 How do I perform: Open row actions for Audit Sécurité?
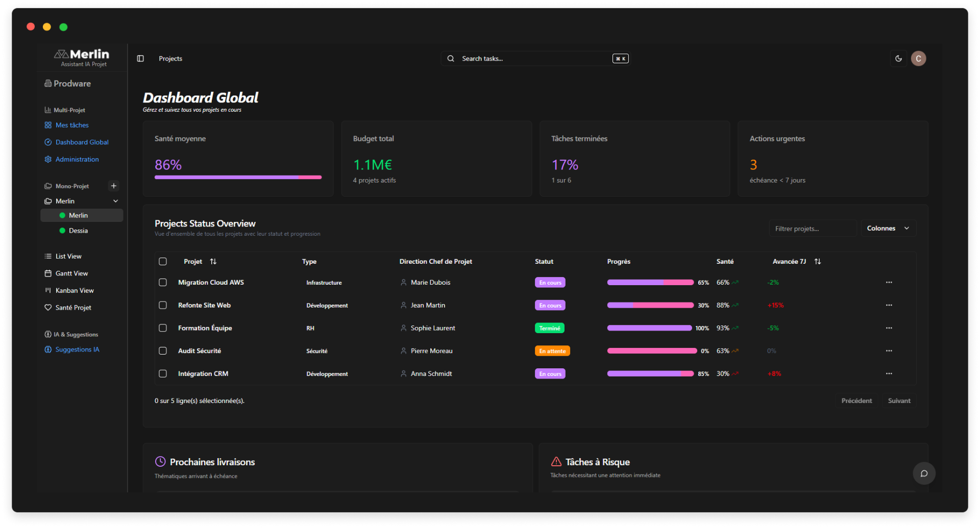[889, 351]
